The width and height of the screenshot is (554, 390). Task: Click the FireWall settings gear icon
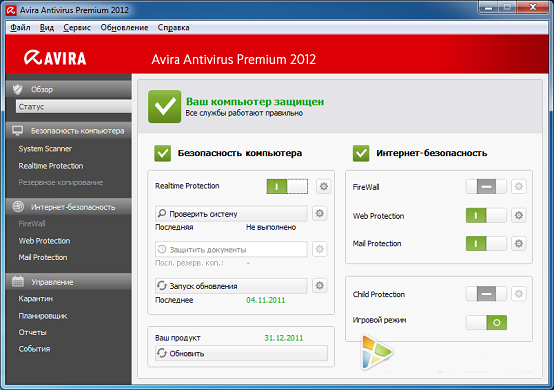[519, 187]
